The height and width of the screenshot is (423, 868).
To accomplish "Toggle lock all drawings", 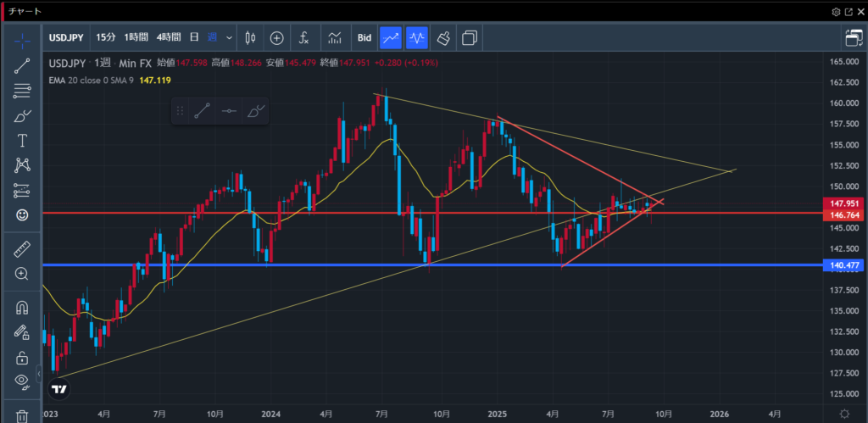I will [x=22, y=357].
